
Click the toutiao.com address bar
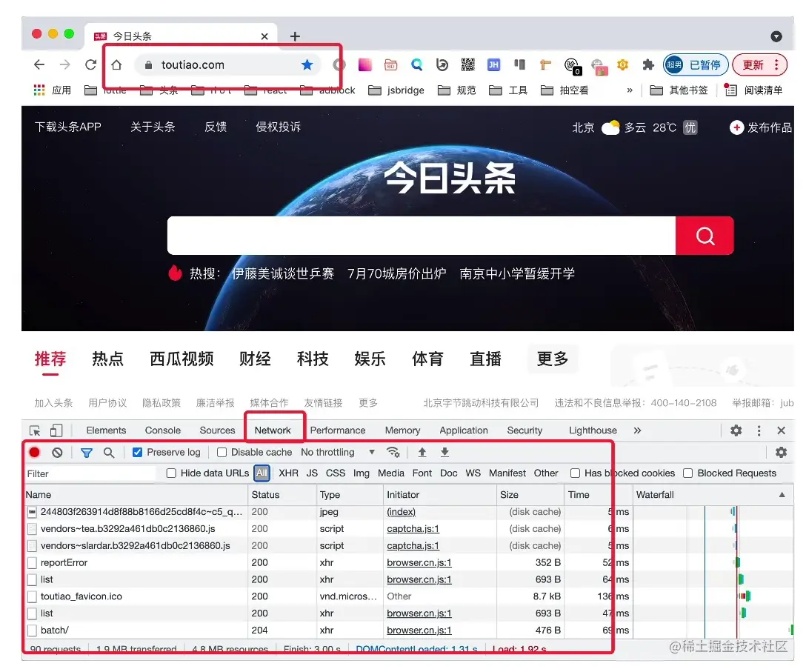pos(227,64)
